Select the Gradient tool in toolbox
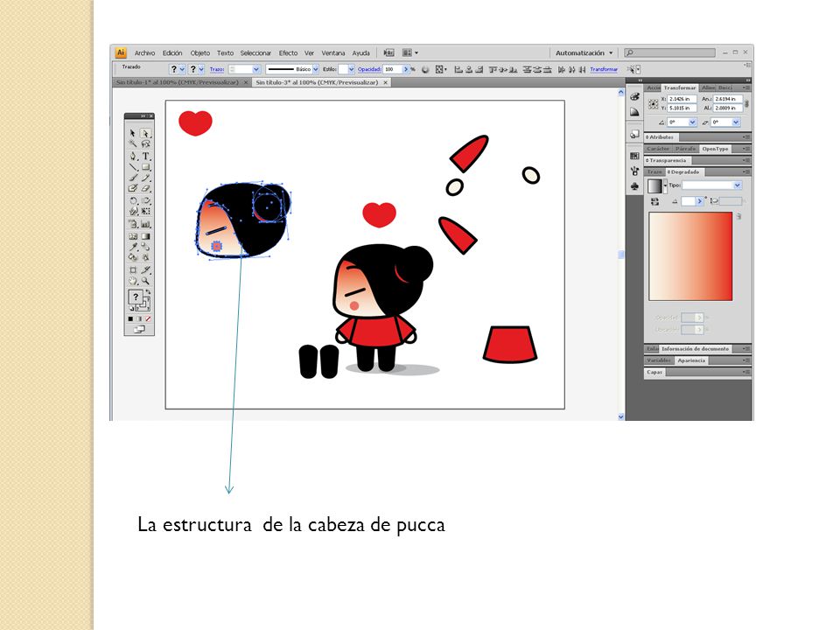 tap(145, 236)
